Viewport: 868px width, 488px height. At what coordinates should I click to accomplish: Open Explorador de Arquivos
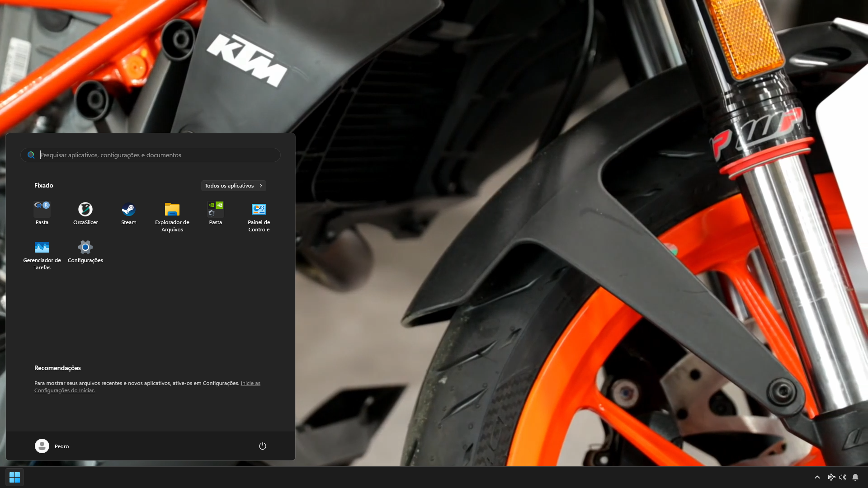[x=172, y=217]
